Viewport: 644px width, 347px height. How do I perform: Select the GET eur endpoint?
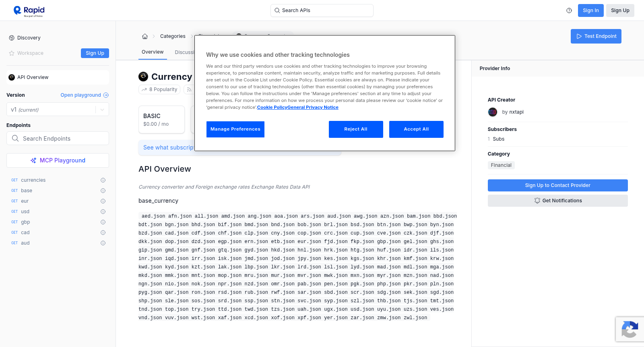(25, 201)
